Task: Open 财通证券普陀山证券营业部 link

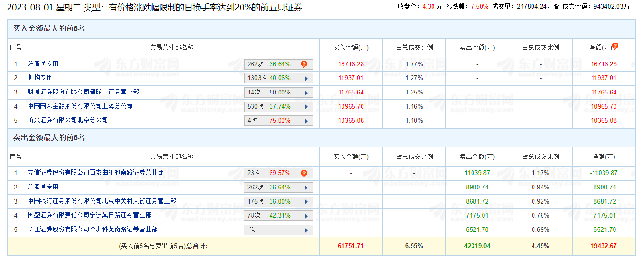Action: (x=83, y=92)
